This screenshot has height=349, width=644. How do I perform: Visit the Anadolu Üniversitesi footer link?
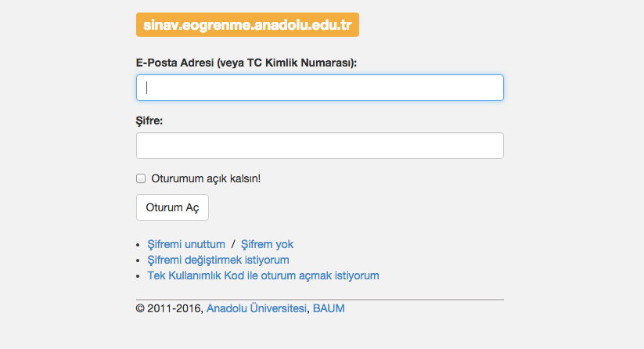coord(256,308)
